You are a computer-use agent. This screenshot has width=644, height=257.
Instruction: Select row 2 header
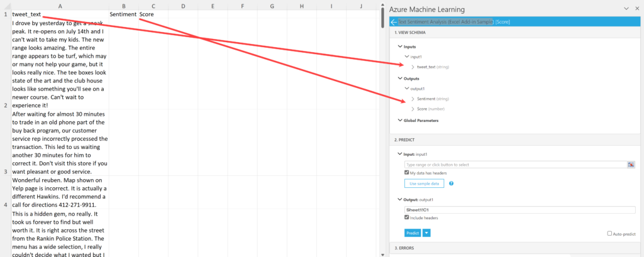click(6, 63)
